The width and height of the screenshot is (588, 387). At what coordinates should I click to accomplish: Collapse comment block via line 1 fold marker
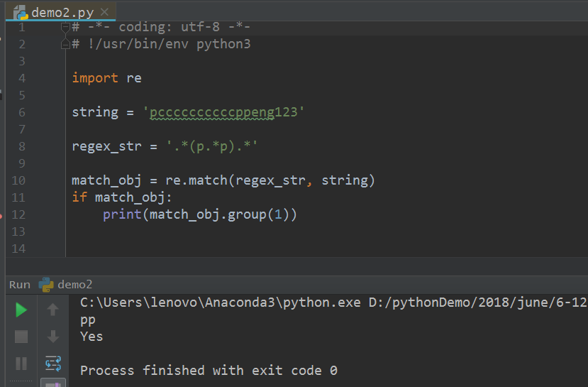point(65,27)
